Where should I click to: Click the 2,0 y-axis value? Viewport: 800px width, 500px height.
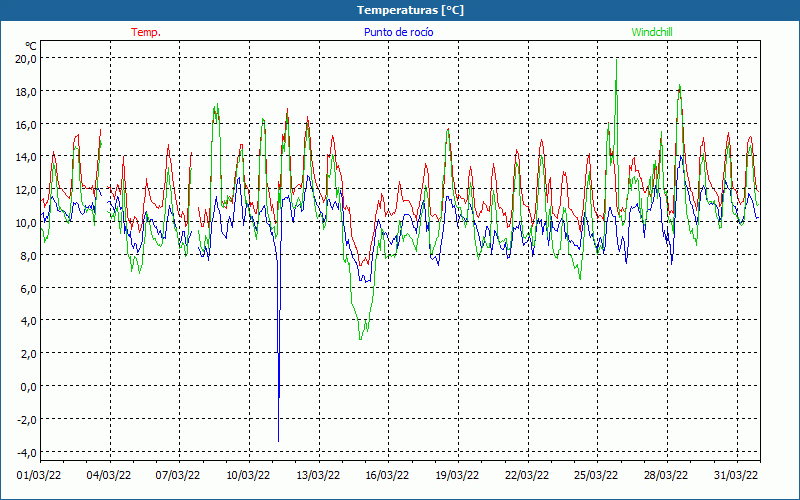pyautogui.click(x=29, y=354)
